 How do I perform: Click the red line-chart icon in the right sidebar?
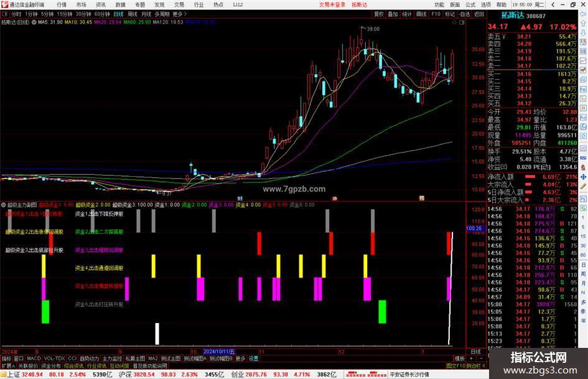pos(583,61)
